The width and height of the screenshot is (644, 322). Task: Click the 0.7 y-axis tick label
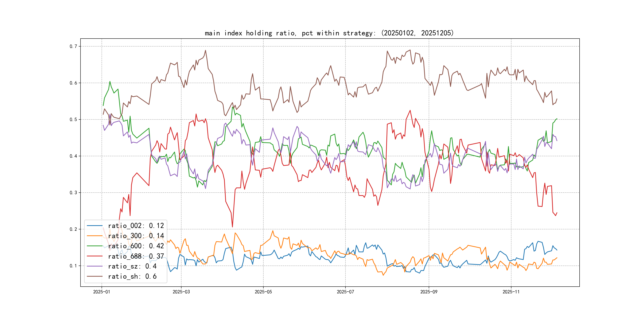73,46
